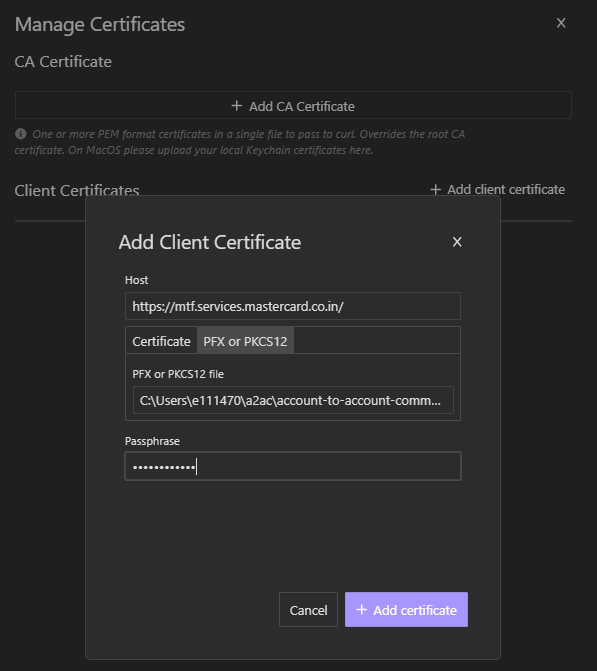The image size is (597, 671).
Task: Focus the Passphrase input field
Action: (x=293, y=466)
